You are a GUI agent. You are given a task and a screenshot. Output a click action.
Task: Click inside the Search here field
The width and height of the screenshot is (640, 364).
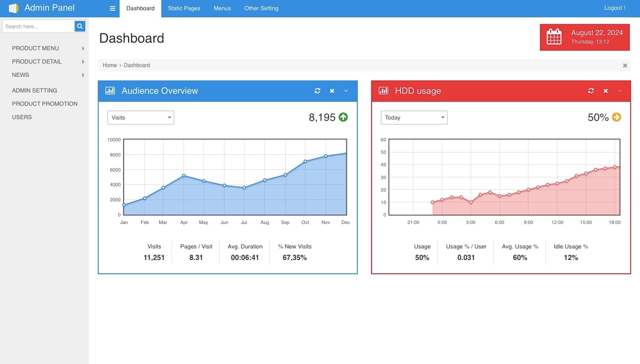pos(38,26)
